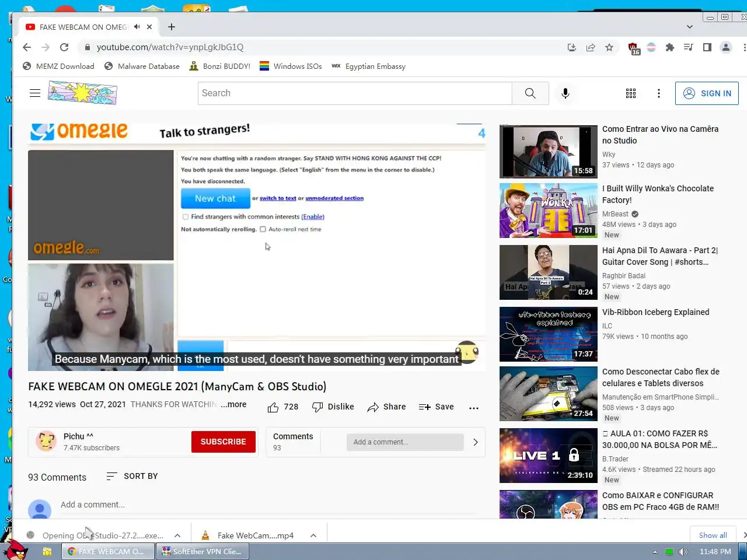This screenshot has height=560, width=747.
Task: Open the taskbar file explorer icon
Action: (47, 551)
